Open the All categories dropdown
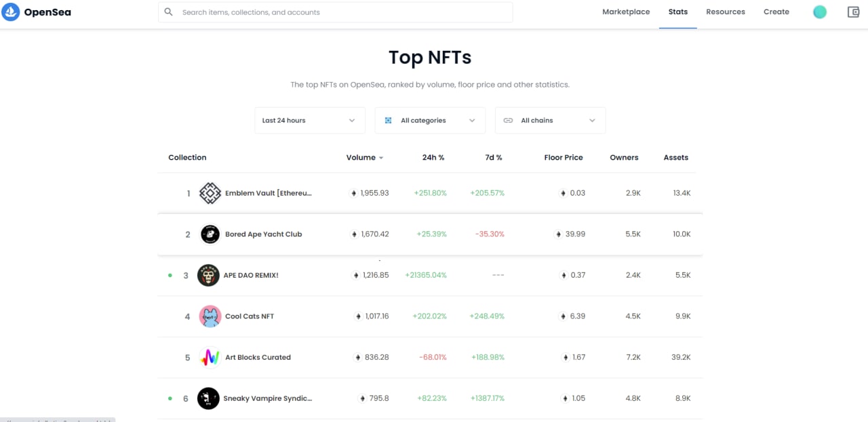868x422 pixels. [430, 121]
